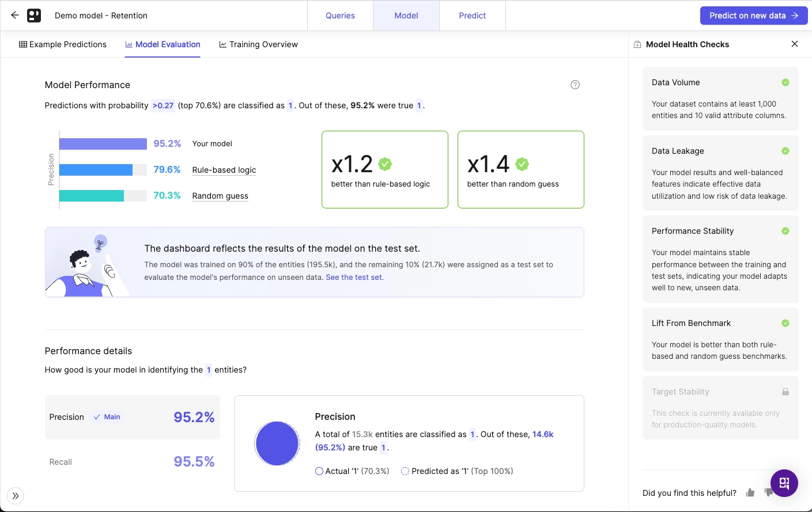Open the Model Performance help icon
The height and width of the screenshot is (512, 812).
pyautogui.click(x=575, y=85)
